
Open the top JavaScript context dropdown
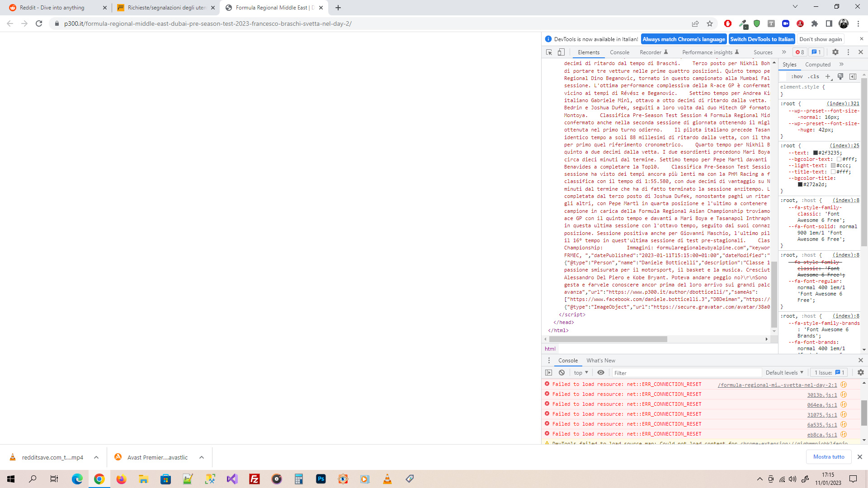581,373
